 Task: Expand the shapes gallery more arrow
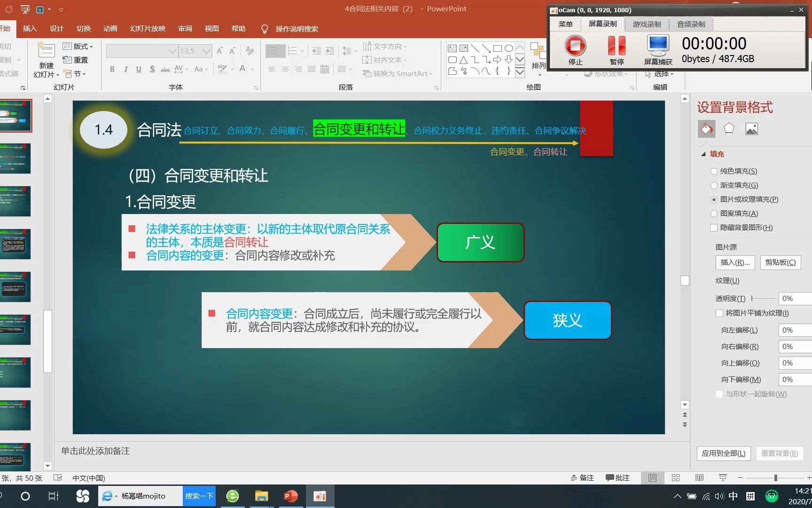[x=520, y=72]
